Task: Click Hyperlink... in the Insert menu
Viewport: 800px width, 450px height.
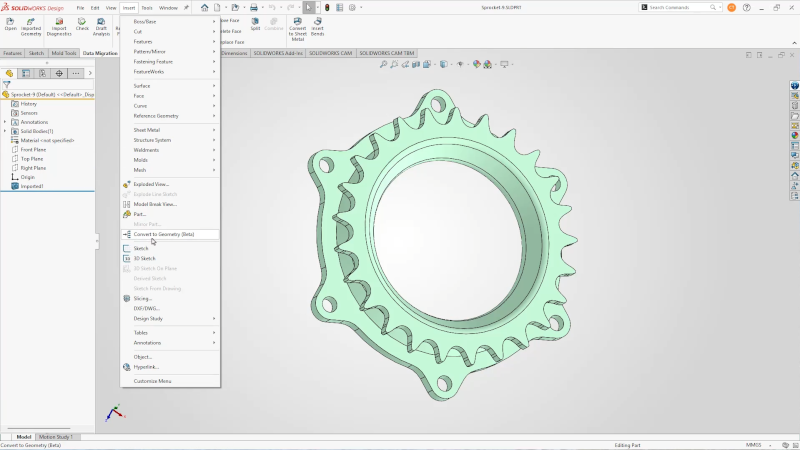Action: pyautogui.click(x=146, y=367)
